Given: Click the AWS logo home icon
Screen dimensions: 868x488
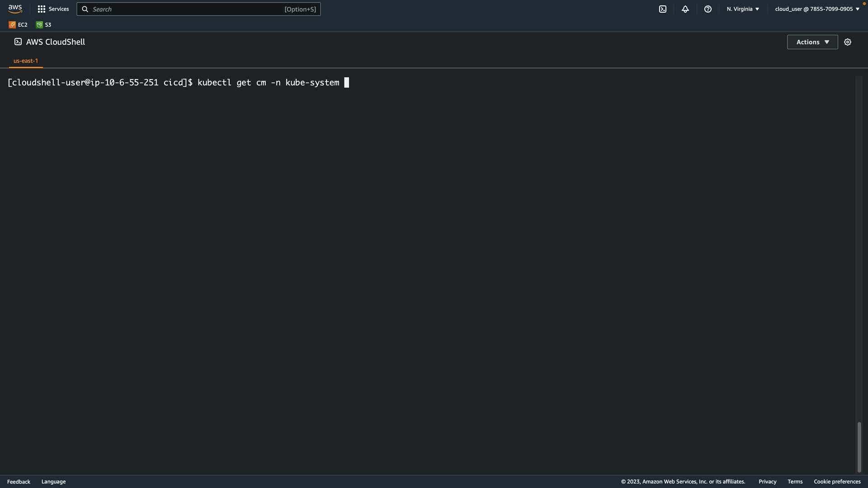Looking at the screenshot, I should click(15, 9).
